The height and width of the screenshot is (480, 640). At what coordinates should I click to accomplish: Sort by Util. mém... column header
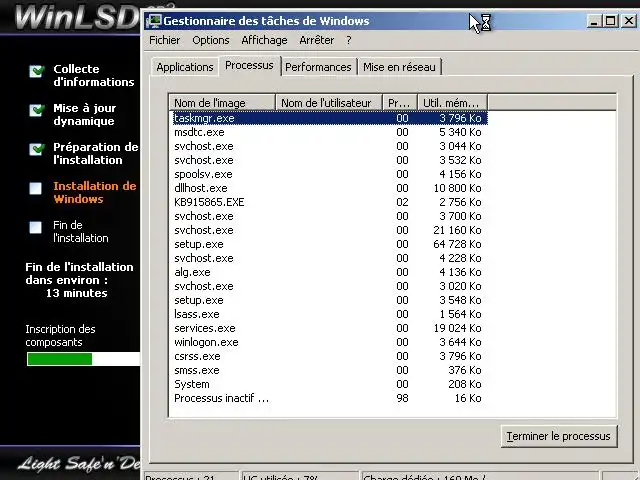click(452, 103)
